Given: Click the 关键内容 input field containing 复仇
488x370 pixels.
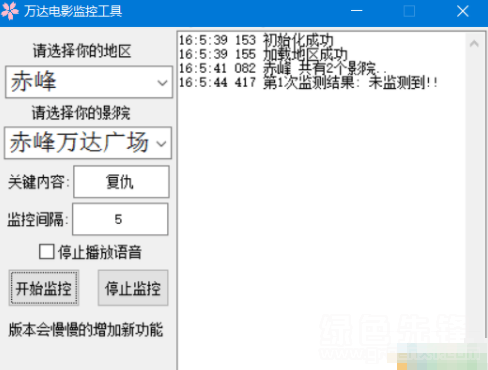Looking at the screenshot, I should point(121,182).
